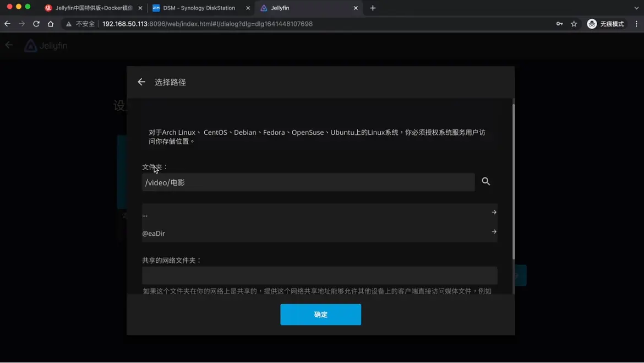Open the parent directory arrow for "..."
644x363 pixels.
[x=494, y=212]
